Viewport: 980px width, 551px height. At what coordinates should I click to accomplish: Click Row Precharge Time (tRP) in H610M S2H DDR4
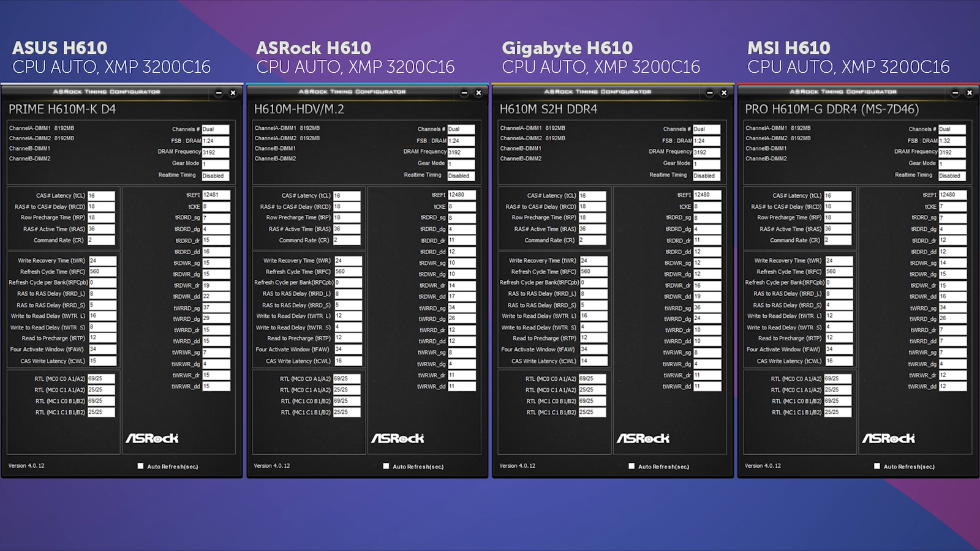click(592, 217)
